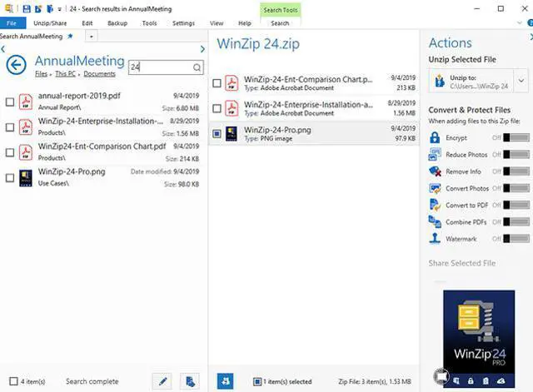This screenshot has width=533, height=392.
Task: Select the annual-report-2019.pdf file name
Action: 79,97
